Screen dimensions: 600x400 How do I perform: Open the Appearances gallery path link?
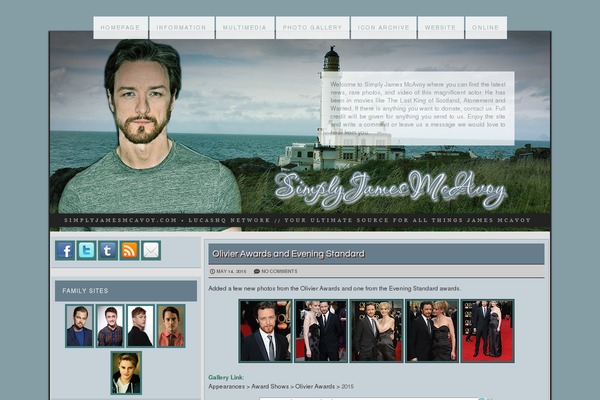coord(227,387)
